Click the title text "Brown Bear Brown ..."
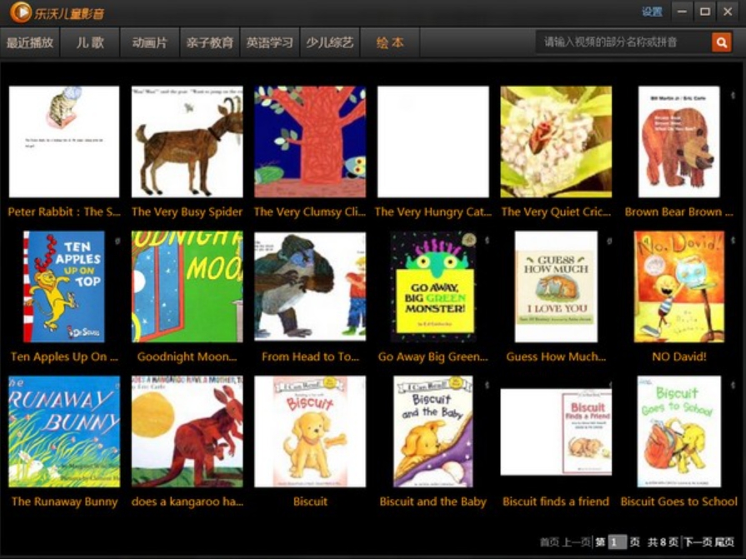The image size is (746, 560). [679, 212]
